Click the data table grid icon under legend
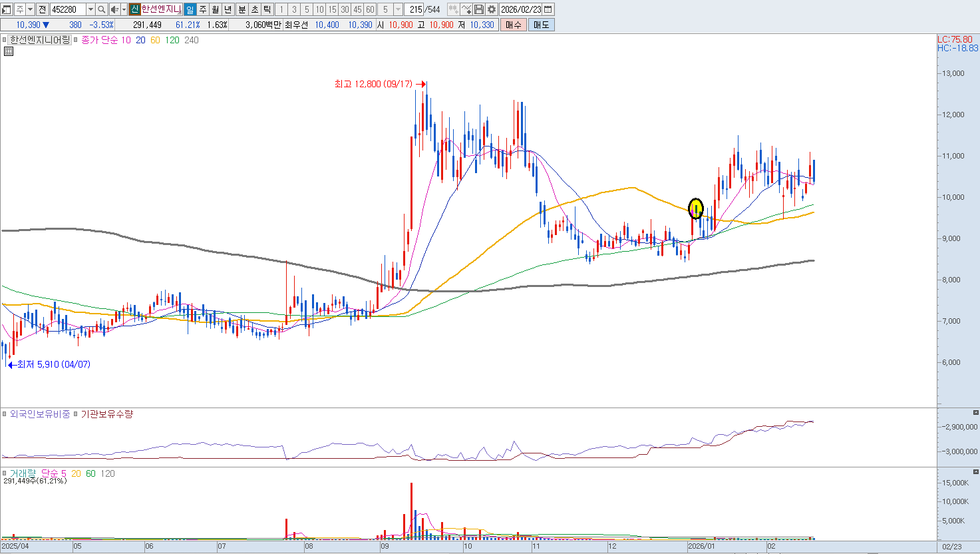This screenshot has height=554, width=980. coord(9,51)
